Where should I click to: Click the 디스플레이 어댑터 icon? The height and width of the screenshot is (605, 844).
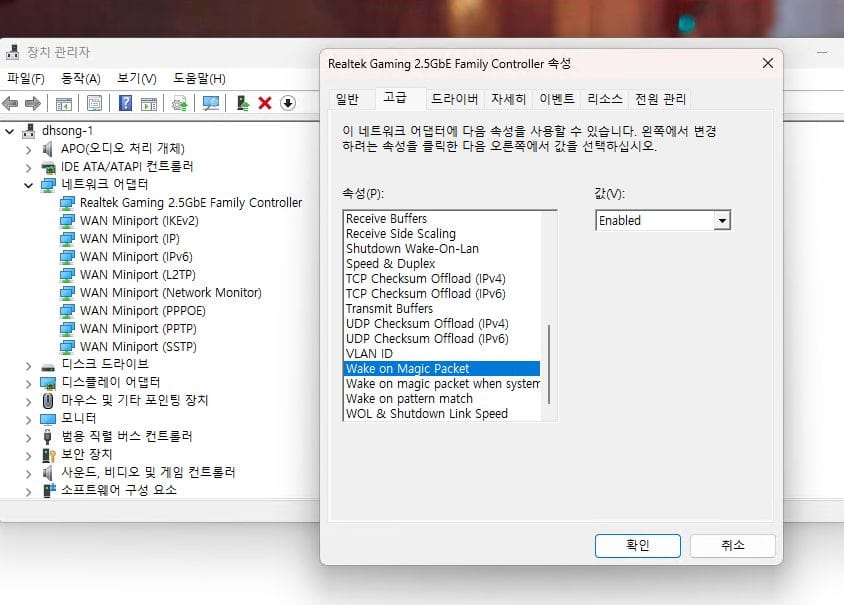click(x=48, y=383)
